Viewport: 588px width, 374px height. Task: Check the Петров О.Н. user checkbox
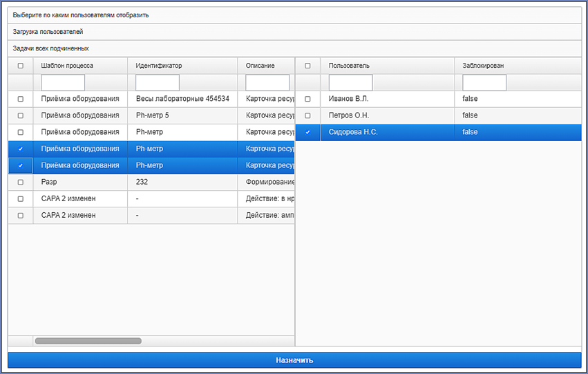coord(307,115)
